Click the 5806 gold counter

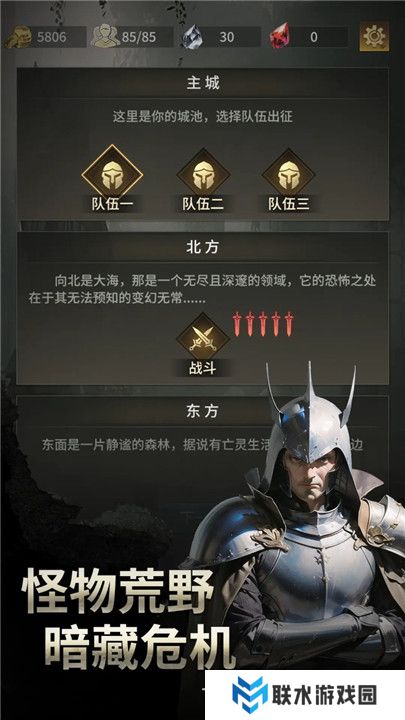pos(51,37)
